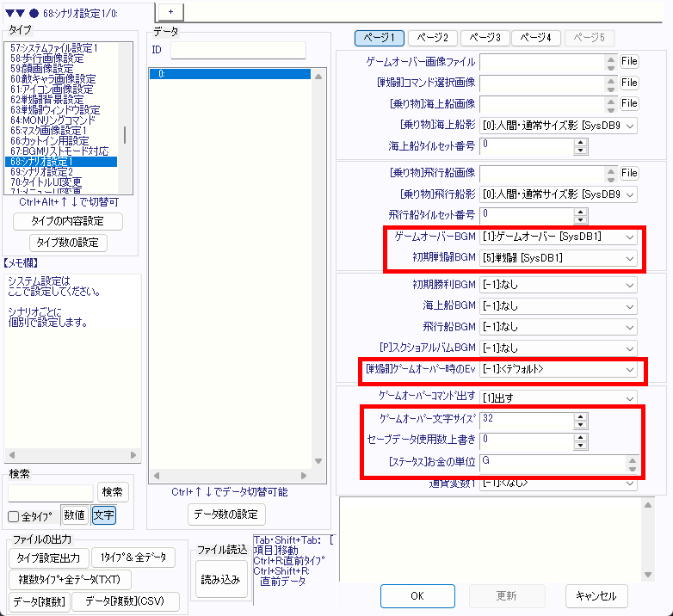The height and width of the screenshot is (616, 673).
Task: Click the File button for [乗り物]飛行船画像
Action: click(629, 172)
